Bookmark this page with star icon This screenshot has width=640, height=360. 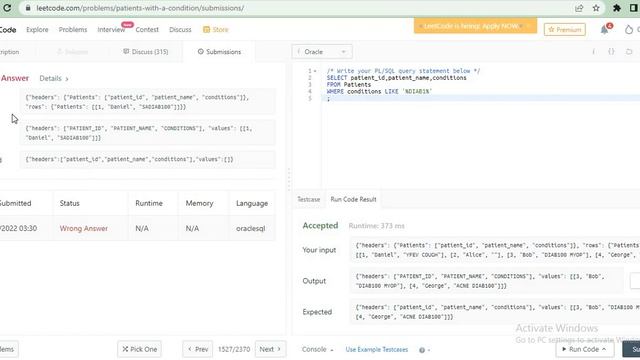(x=596, y=8)
